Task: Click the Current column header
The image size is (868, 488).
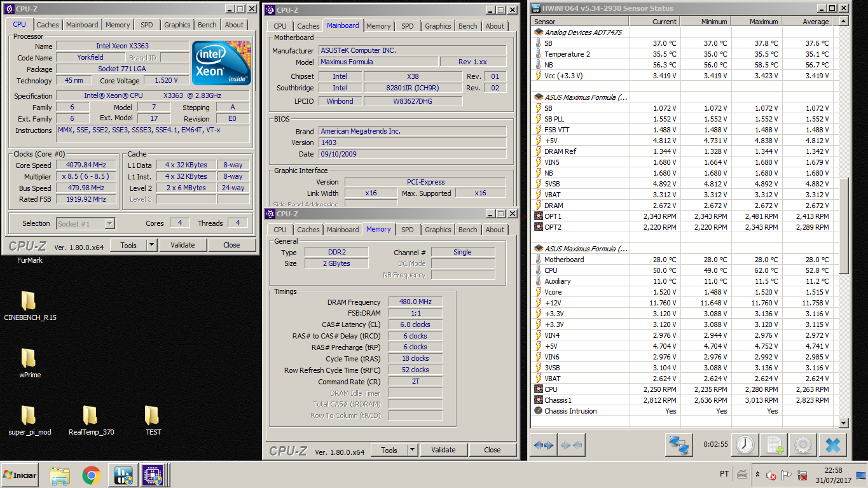Action: 654,22
